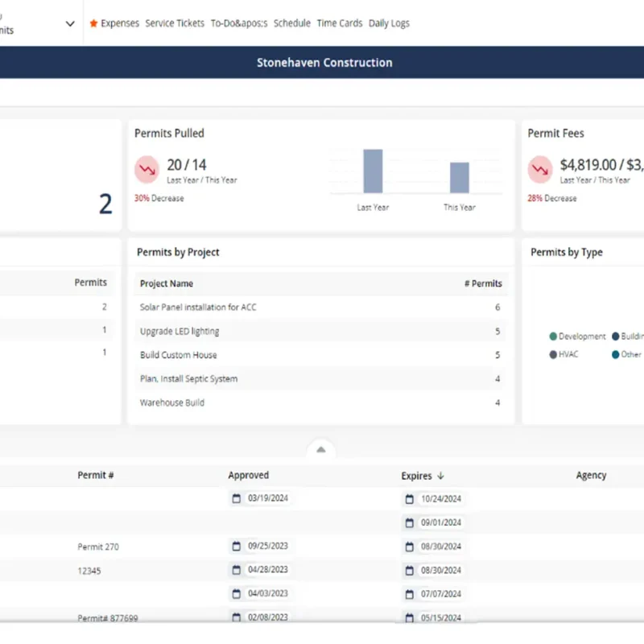The image size is (644, 644).
Task: Click the 30% Decrease label
Action: [x=159, y=198]
